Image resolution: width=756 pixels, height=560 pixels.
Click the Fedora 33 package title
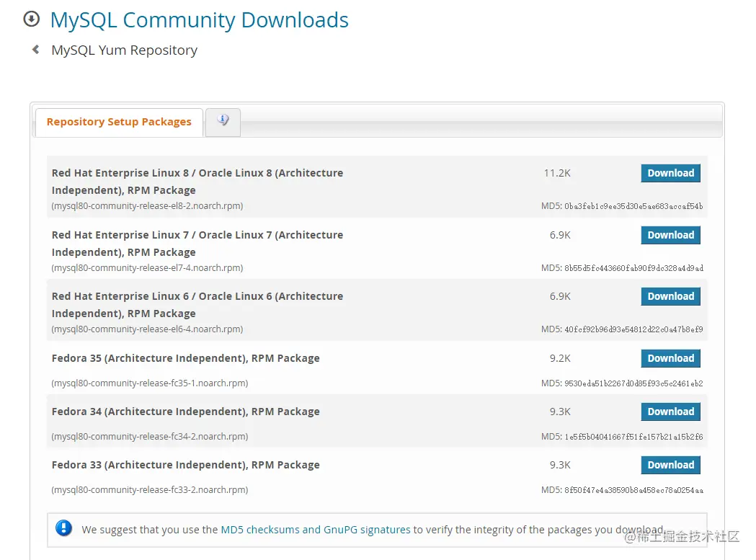tap(186, 465)
